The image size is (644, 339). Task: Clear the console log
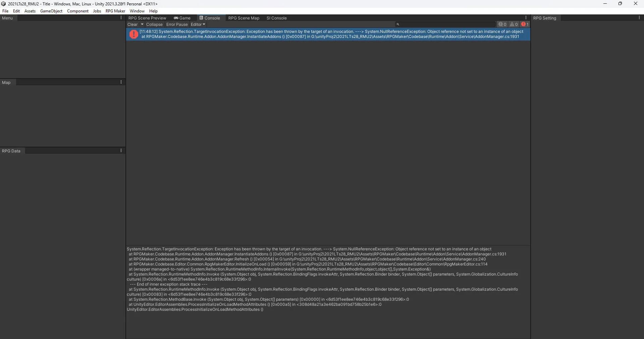coord(132,25)
